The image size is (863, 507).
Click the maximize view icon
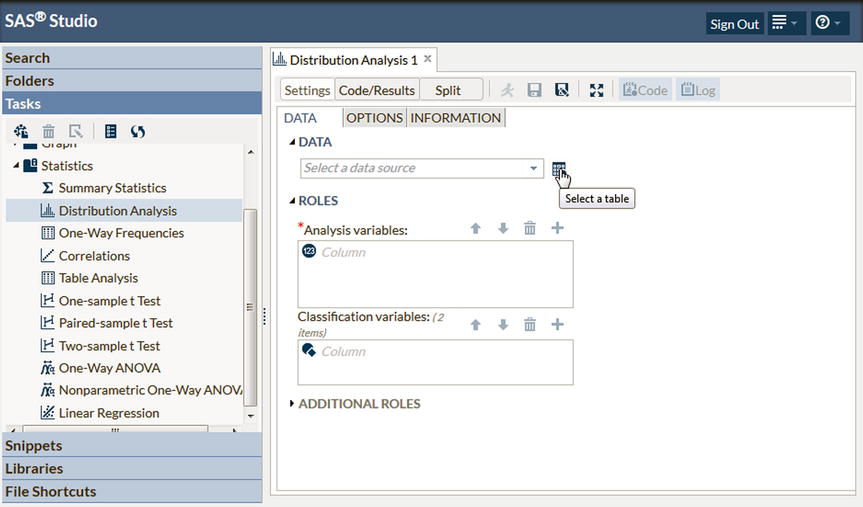click(597, 90)
